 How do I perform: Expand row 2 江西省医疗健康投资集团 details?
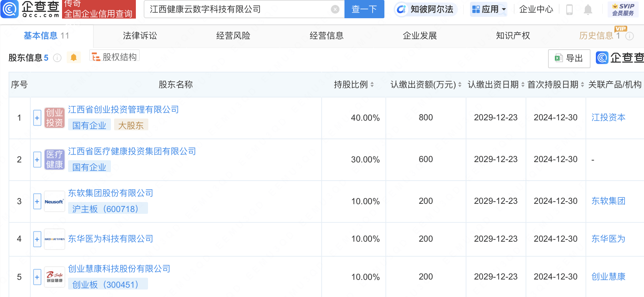click(x=37, y=160)
